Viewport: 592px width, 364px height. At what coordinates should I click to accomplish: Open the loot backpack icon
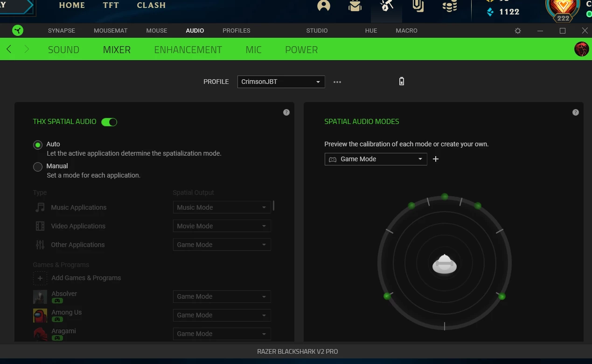coord(355,6)
